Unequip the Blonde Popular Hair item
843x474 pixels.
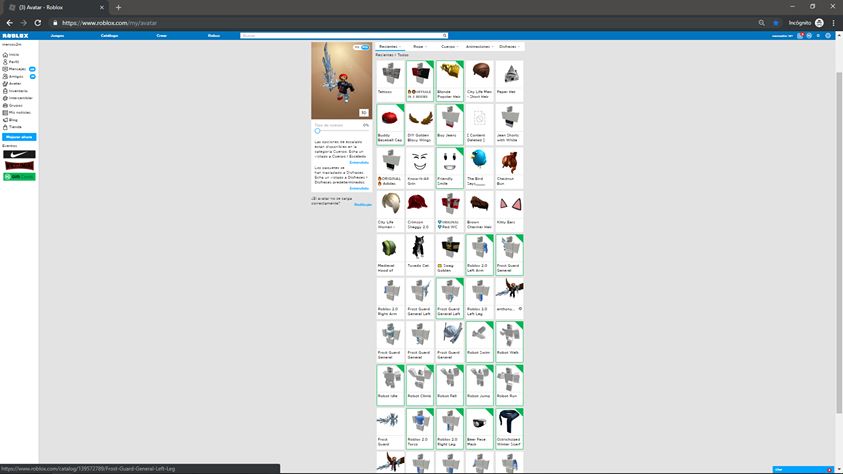coord(449,80)
